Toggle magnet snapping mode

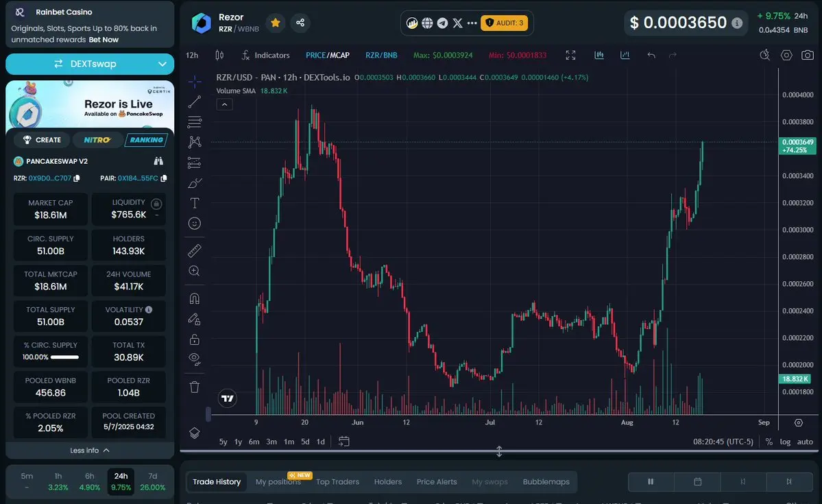pyautogui.click(x=195, y=299)
